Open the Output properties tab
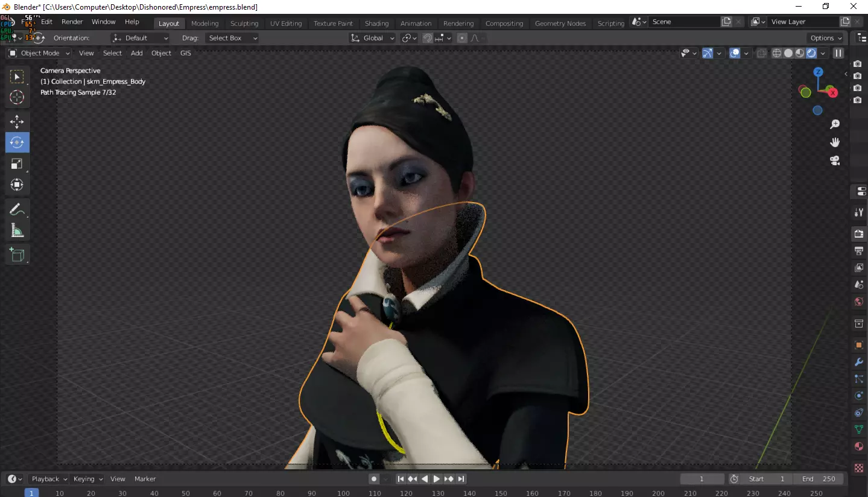868x497 pixels. (x=859, y=251)
